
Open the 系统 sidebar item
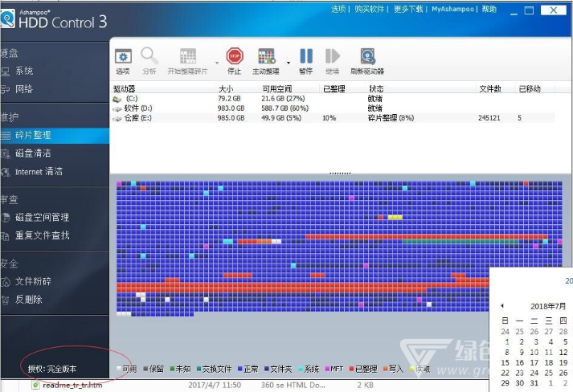pos(24,71)
